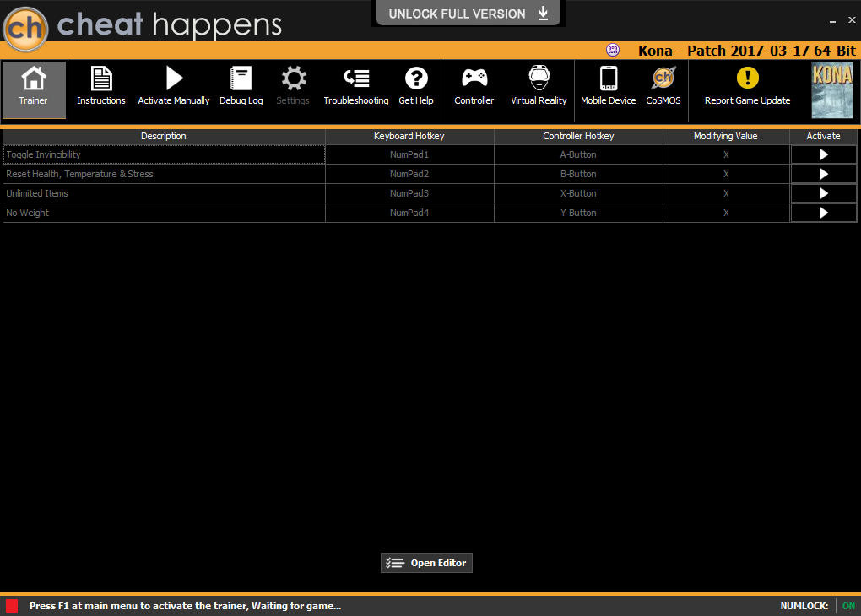Click the Activate column header

coord(823,136)
